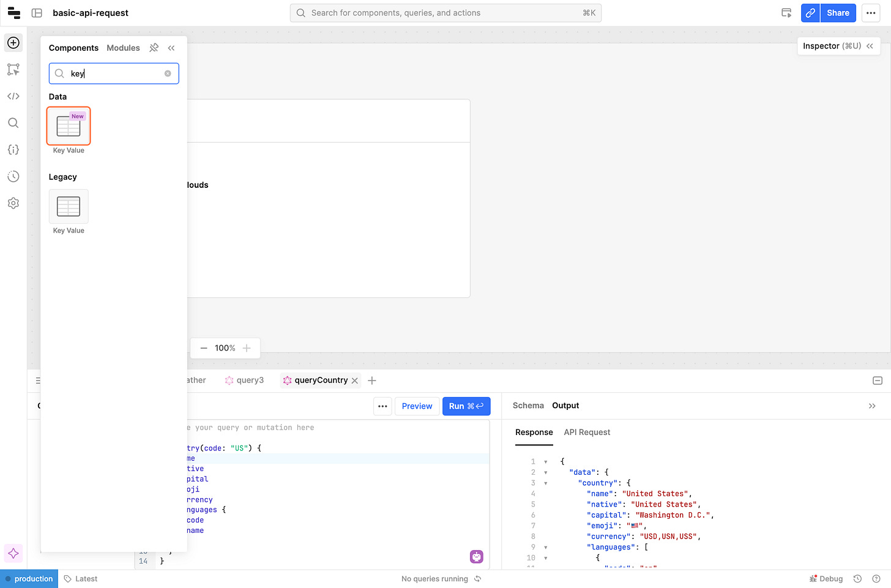Open the State curly-braces sidebar icon
This screenshot has width=891, height=588.
point(13,150)
